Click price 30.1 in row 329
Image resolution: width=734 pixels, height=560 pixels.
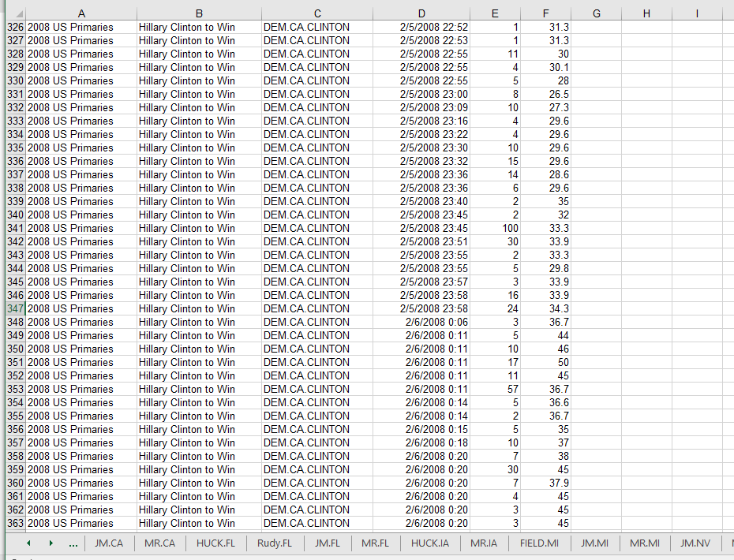[545, 67]
